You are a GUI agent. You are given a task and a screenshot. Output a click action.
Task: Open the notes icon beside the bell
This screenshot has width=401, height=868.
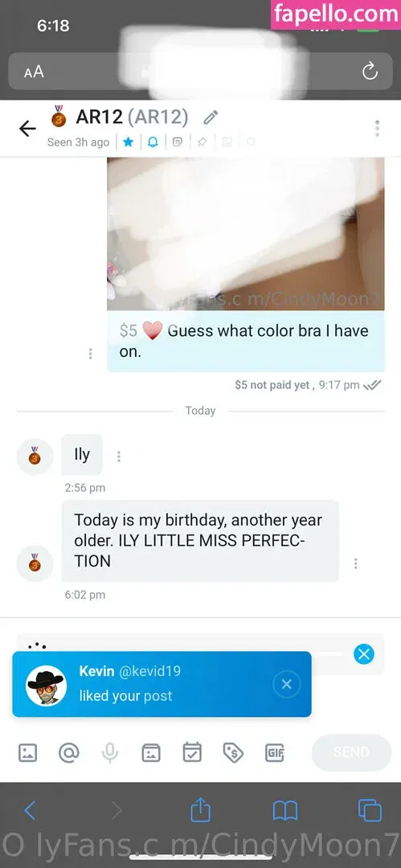(x=178, y=142)
